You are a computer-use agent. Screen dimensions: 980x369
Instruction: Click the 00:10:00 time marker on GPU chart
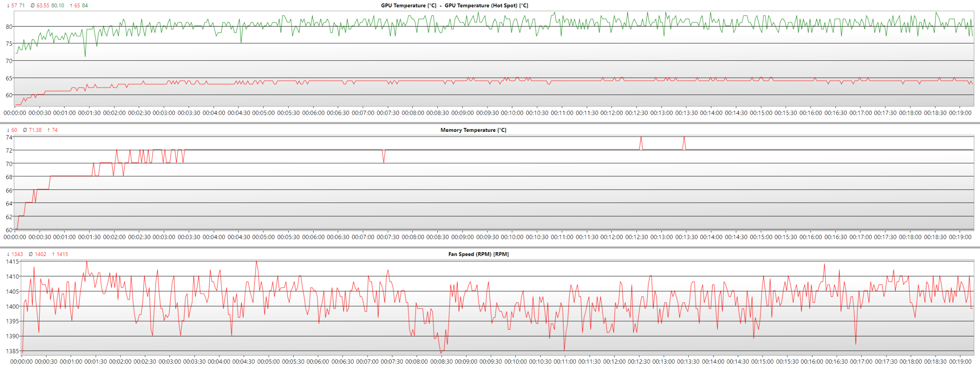[x=512, y=113]
